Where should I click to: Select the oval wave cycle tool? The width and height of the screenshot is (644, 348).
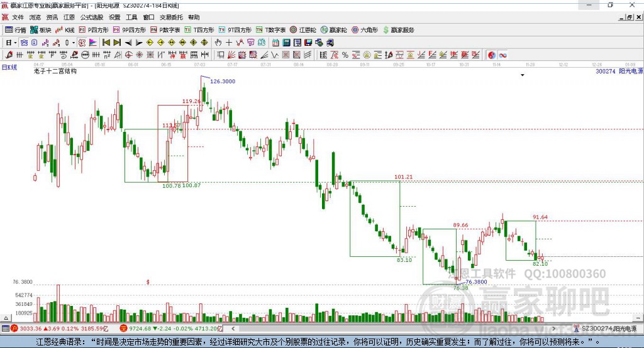(x=85, y=55)
